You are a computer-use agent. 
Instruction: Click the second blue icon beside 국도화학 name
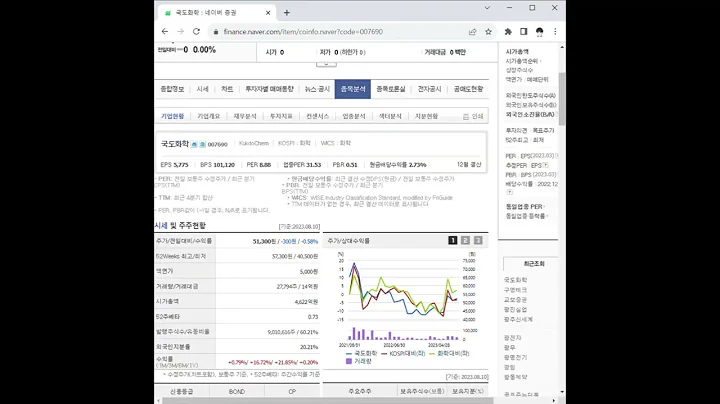202,144
